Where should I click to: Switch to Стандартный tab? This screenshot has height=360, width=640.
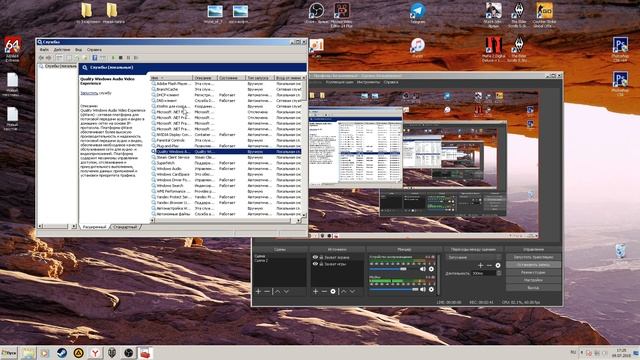125,227
